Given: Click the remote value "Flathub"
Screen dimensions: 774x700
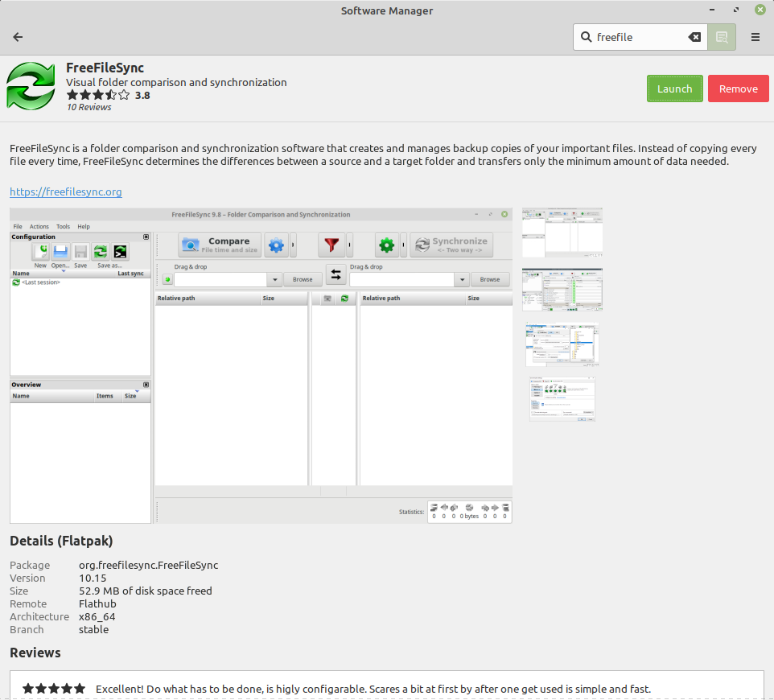Looking at the screenshot, I should point(97,603).
